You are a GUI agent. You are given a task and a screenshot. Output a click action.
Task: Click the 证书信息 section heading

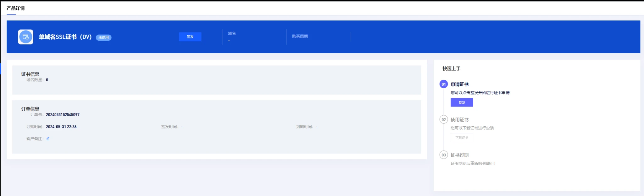tap(30, 74)
